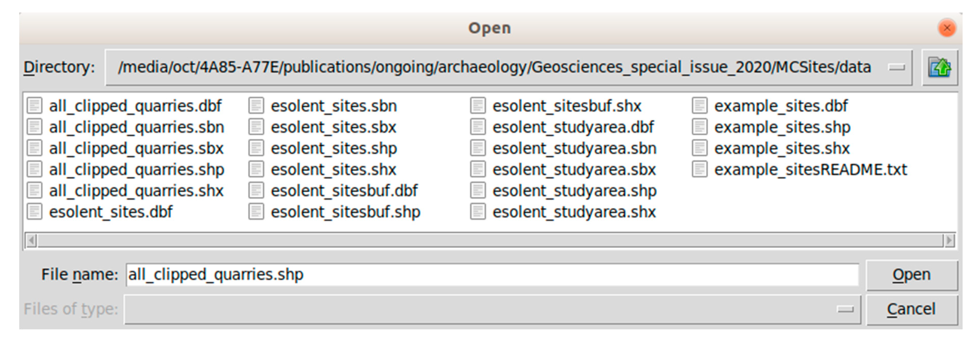The image size is (980, 340).
Task: Click file icon beside esolent_sitesbuf.dbf
Action: pyautogui.click(x=256, y=191)
